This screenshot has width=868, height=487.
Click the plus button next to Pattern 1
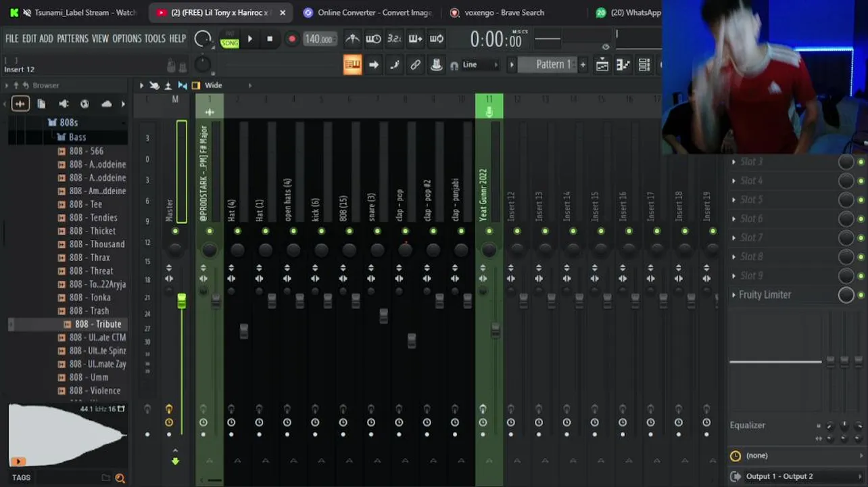point(583,64)
